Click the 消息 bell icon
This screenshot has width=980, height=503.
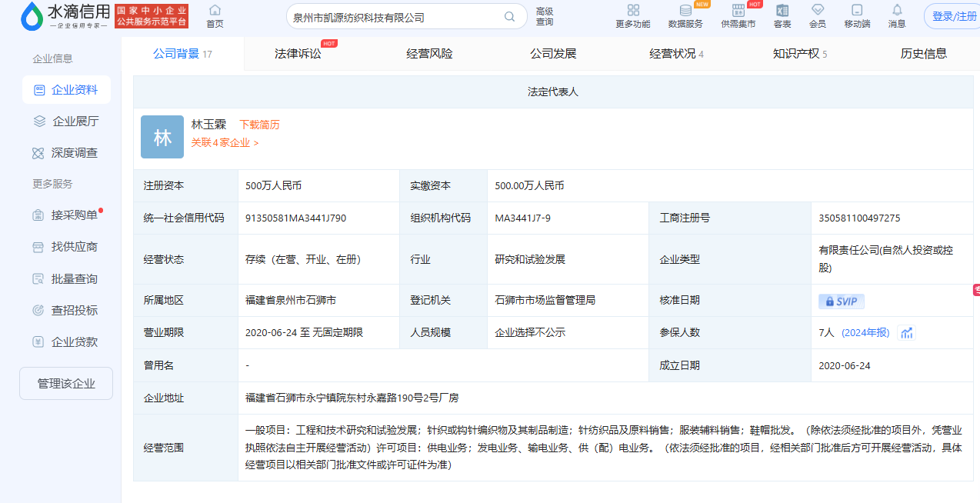tap(897, 11)
